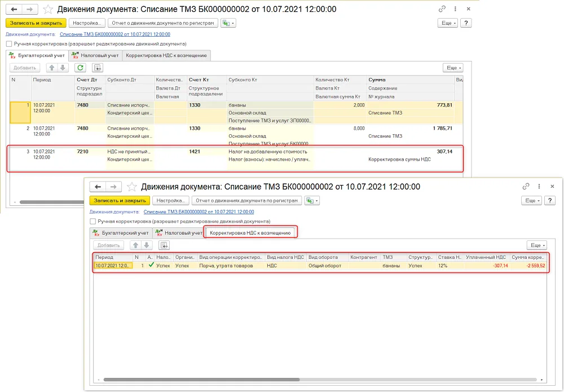
Task: Switch to Налоговый учет tab in the background window
Action: [95, 55]
